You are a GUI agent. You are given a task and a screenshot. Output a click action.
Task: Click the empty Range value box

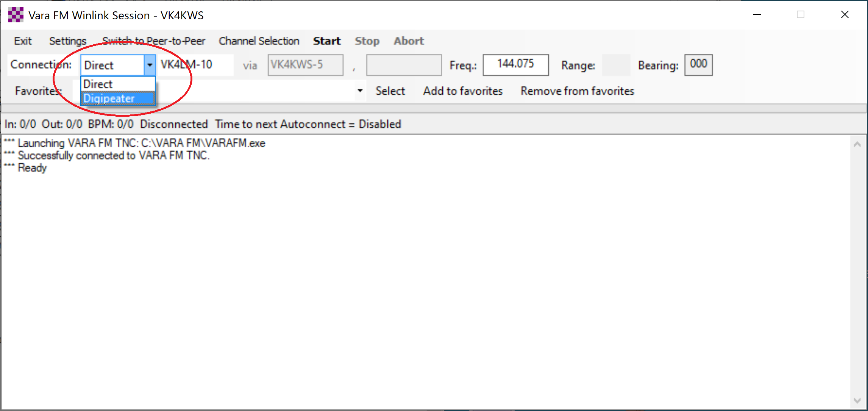pyautogui.click(x=616, y=65)
